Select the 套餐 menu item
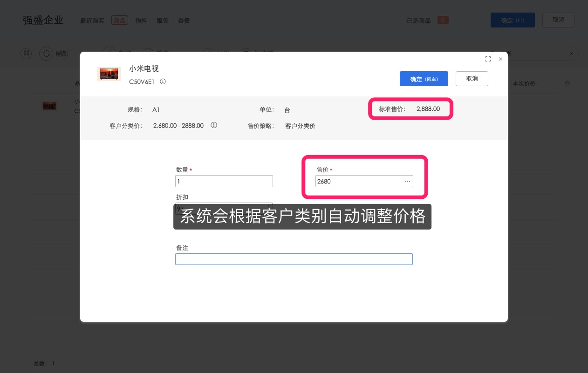This screenshot has height=373, width=588. tap(184, 20)
